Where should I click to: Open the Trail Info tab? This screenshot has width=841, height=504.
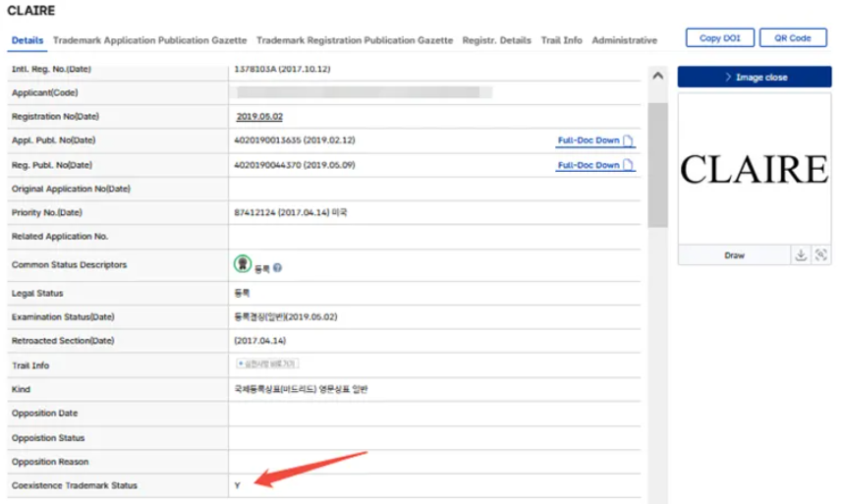(x=561, y=40)
